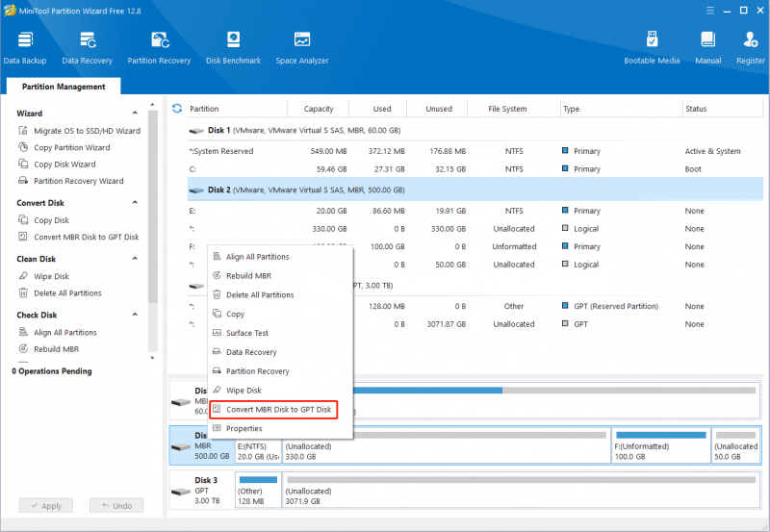This screenshot has width=770, height=532.
Task: Click the Apply button
Action: tap(46, 505)
